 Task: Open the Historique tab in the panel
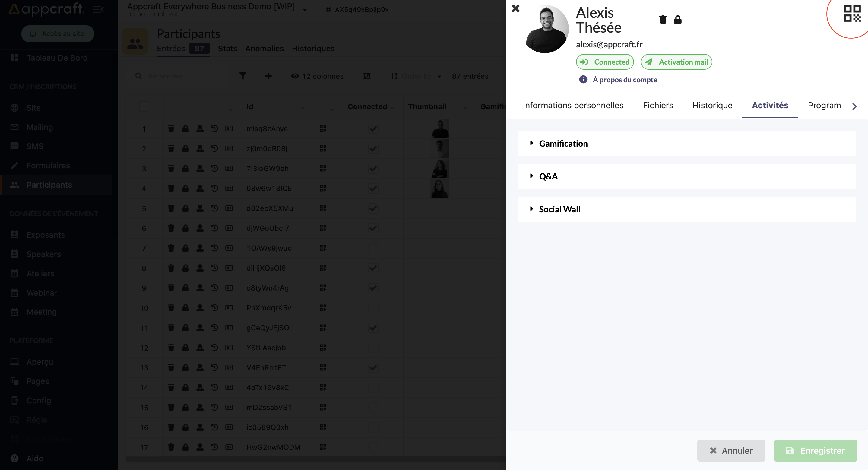(712, 106)
